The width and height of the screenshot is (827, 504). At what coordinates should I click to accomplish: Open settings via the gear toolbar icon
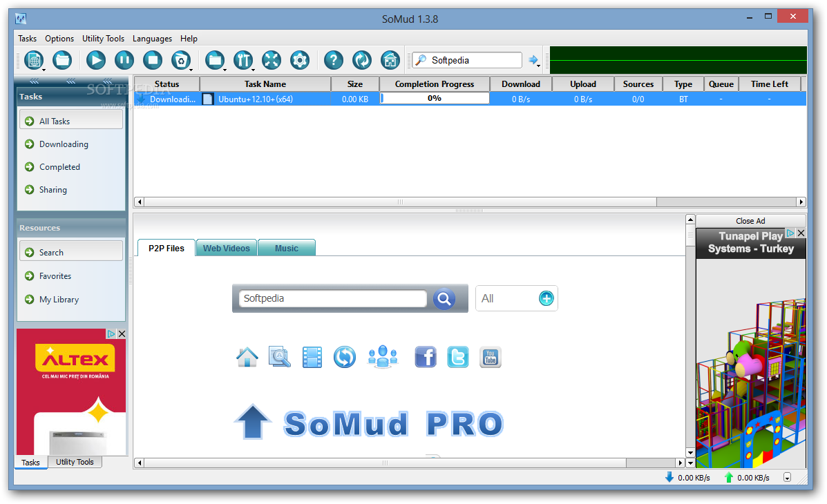pyautogui.click(x=300, y=60)
